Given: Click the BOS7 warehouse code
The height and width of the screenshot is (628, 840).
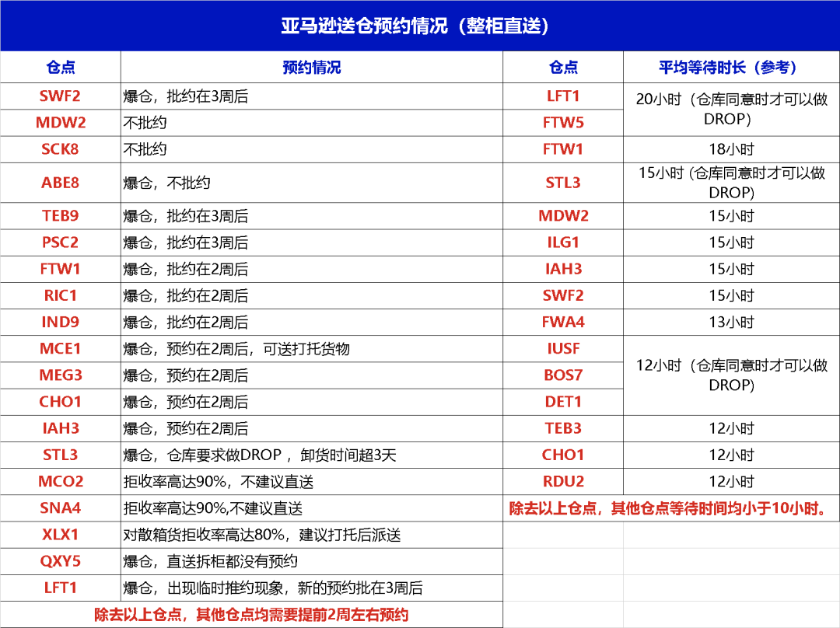Looking at the screenshot, I should click(563, 375).
